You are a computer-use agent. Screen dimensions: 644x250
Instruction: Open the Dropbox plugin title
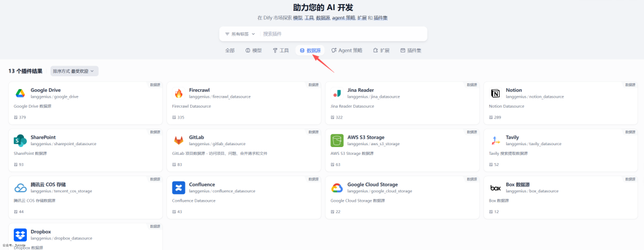point(41,232)
